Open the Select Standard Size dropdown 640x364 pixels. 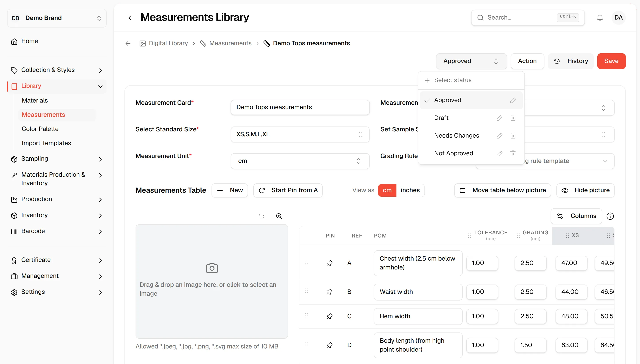tap(300, 134)
